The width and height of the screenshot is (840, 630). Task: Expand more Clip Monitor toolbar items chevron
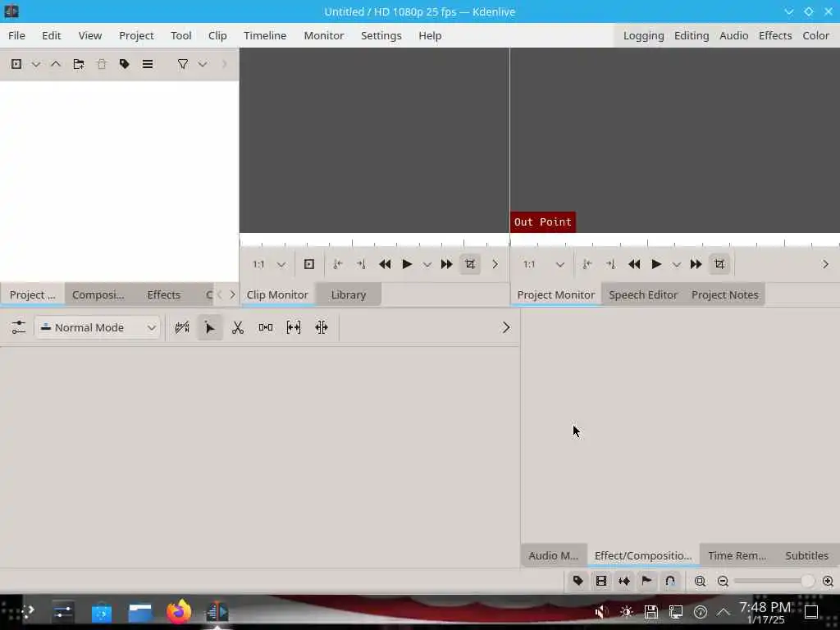[x=495, y=264]
